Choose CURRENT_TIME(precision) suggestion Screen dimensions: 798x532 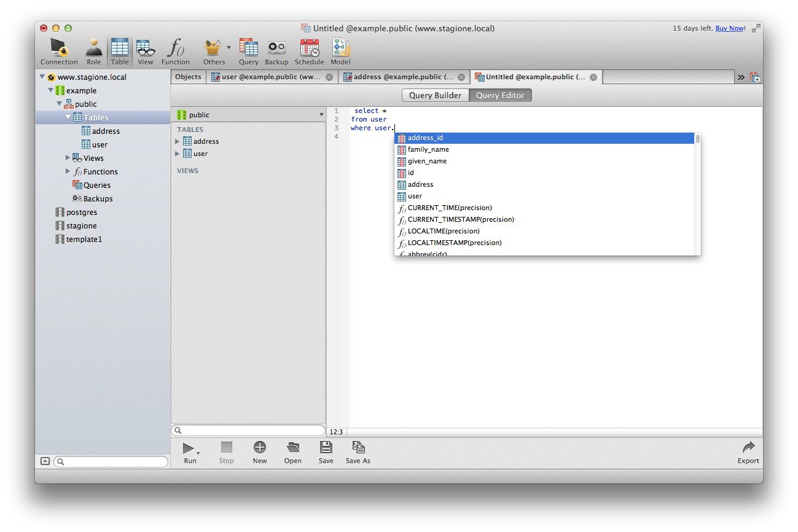(545, 208)
